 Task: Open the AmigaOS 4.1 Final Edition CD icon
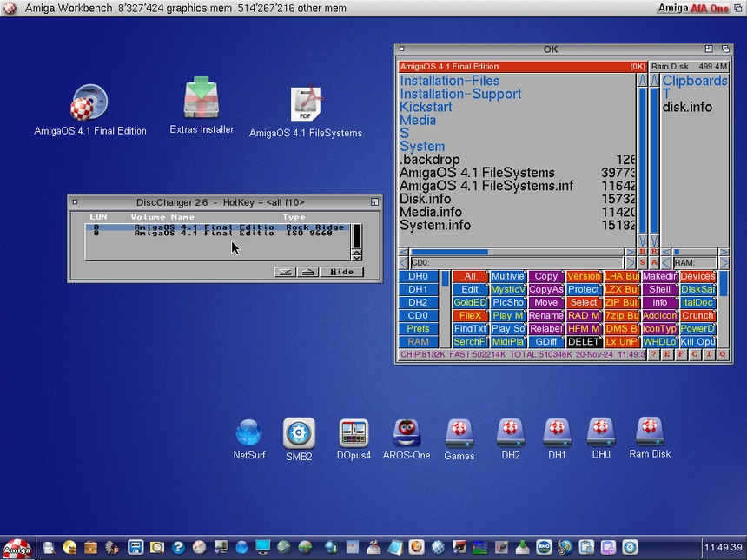(89, 102)
